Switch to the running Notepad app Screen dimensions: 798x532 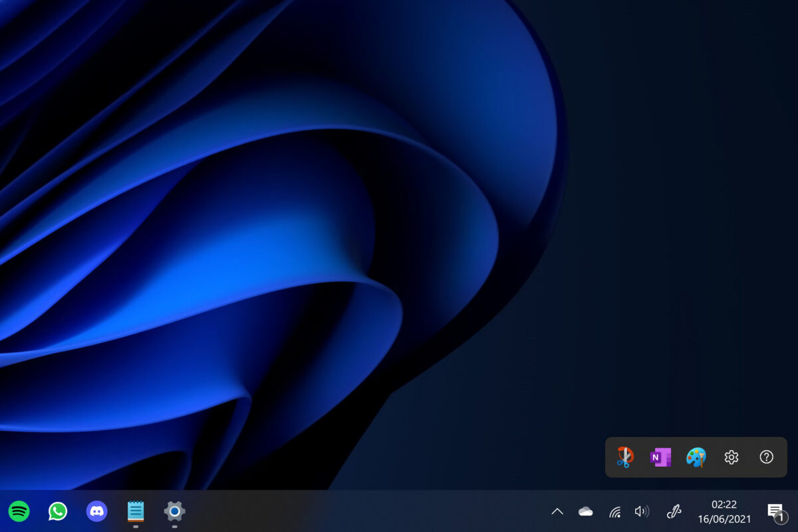tap(136, 511)
